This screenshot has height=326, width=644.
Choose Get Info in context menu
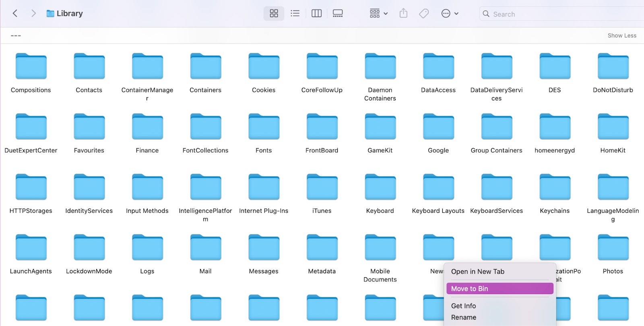click(x=500, y=306)
